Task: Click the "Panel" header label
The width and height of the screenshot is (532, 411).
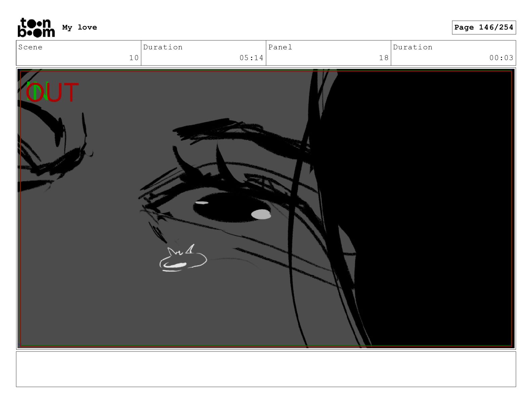Action: pyautogui.click(x=280, y=47)
